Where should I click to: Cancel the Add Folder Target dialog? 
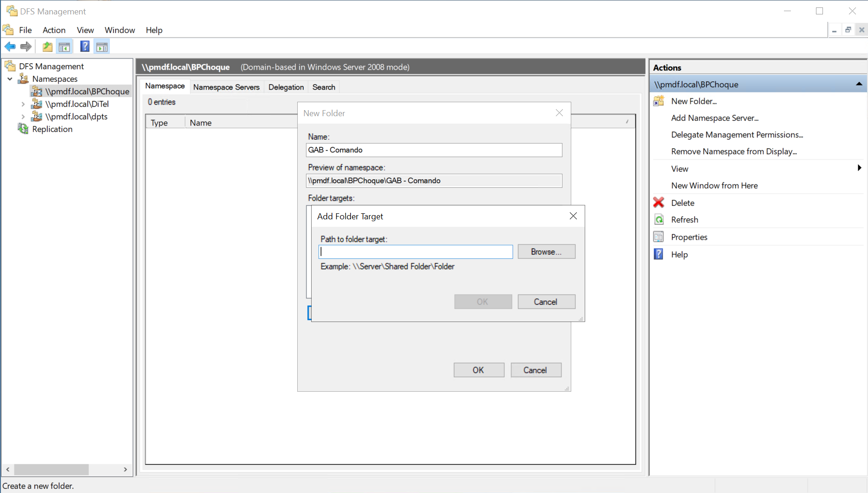coord(546,302)
